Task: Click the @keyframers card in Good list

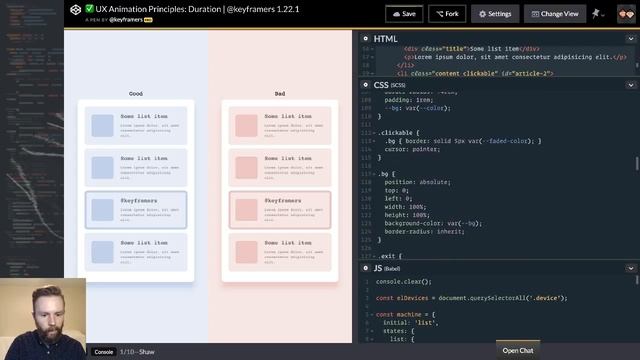Action: (136, 210)
